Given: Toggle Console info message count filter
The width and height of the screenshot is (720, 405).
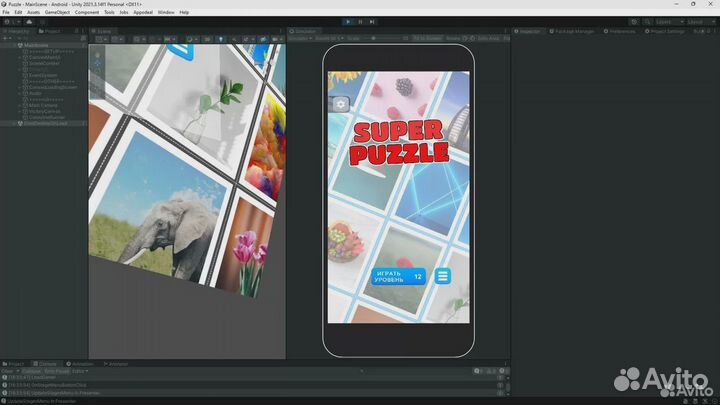Looking at the screenshot, I should tap(478, 371).
